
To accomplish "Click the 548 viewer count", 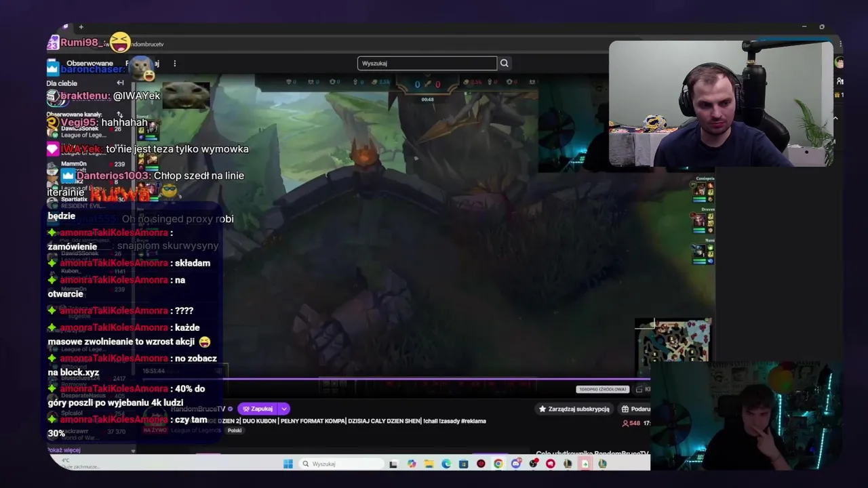I will pyautogui.click(x=631, y=423).
